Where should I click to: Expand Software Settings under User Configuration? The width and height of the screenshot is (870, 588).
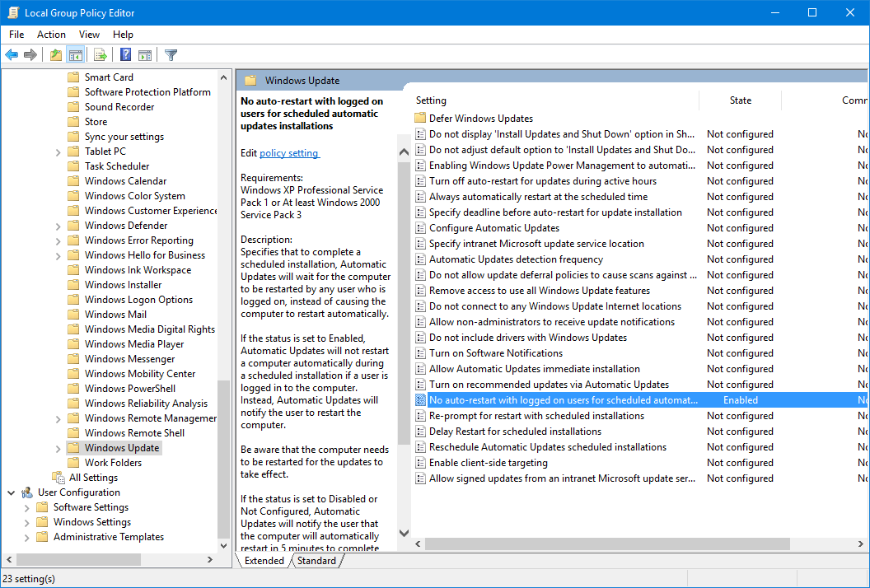tap(26, 507)
